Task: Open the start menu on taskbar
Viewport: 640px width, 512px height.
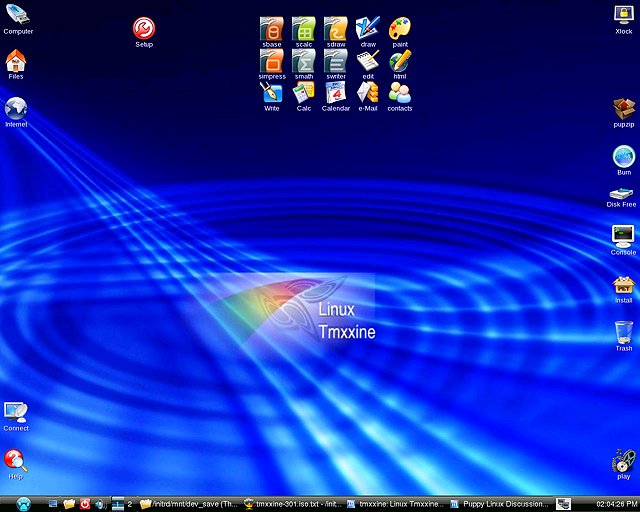Action: click(x=23, y=504)
